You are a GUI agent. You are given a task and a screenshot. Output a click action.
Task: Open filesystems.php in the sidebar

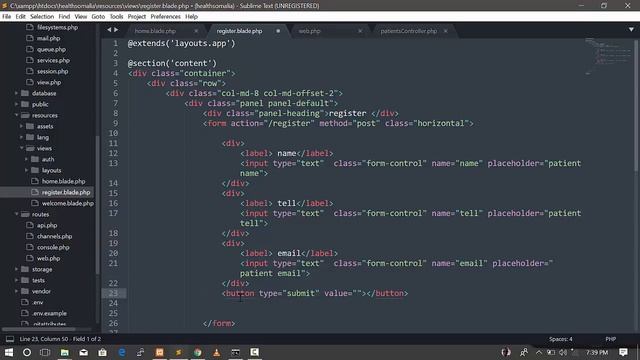[x=57, y=27]
